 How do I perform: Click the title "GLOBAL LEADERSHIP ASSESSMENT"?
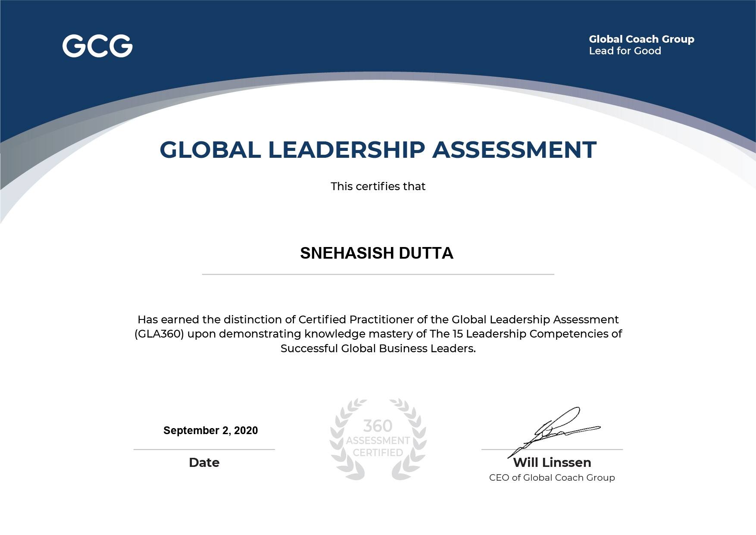pos(378,150)
